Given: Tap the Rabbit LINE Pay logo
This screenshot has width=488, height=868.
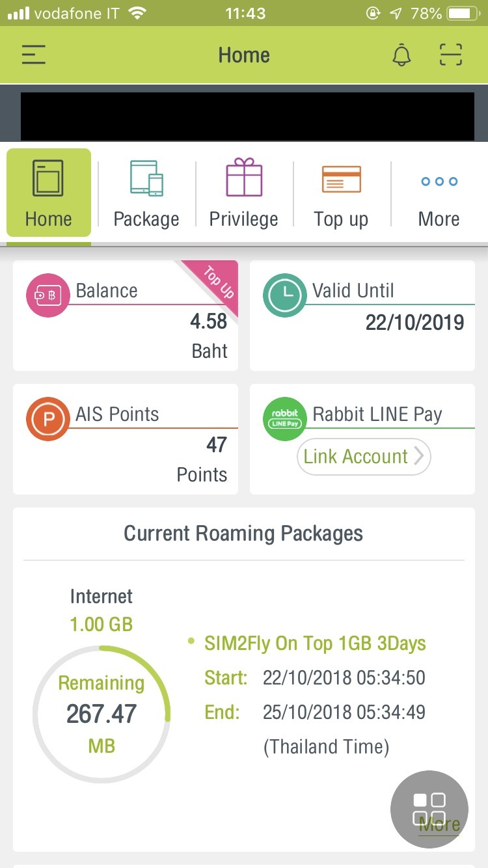Looking at the screenshot, I should click(284, 419).
